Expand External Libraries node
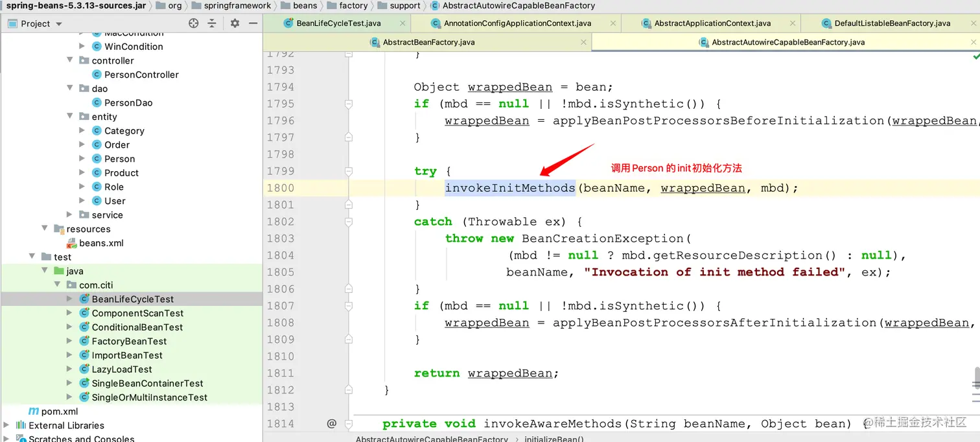 [x=6, y=425]
